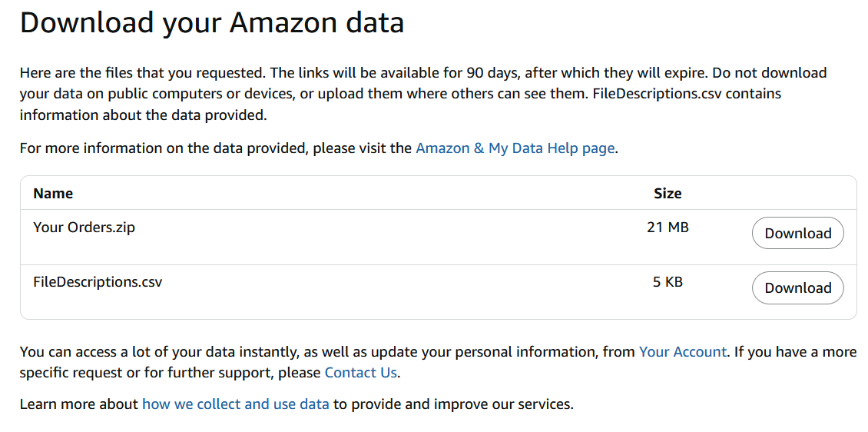Screen dimensions: 868x432
Task: Click the 'Learn more about' text
Action: coord(79,404)
